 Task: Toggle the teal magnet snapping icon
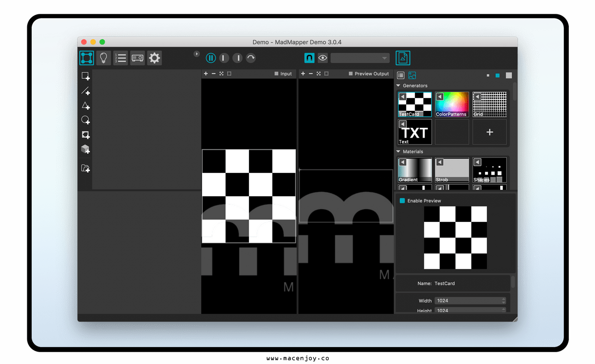coord(309,58)
